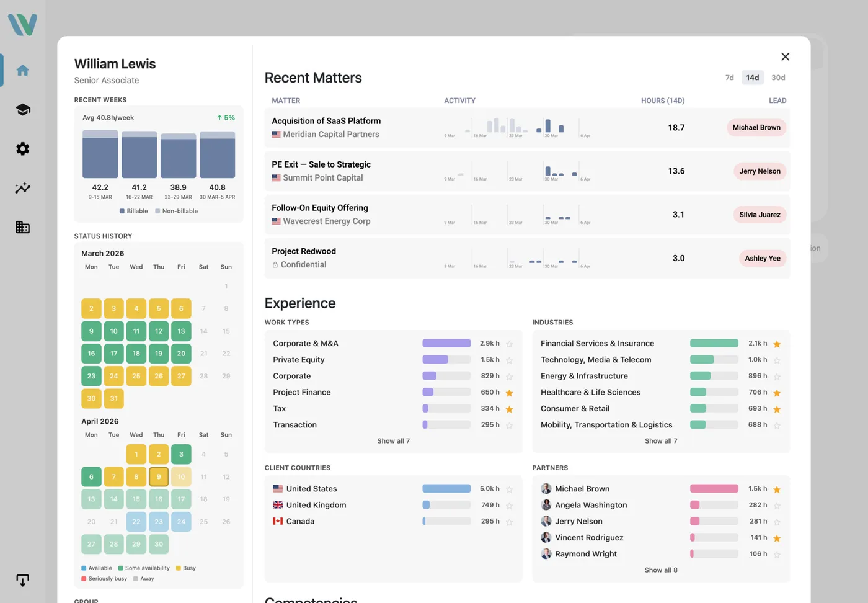Click the W app logo

(22, 25)
